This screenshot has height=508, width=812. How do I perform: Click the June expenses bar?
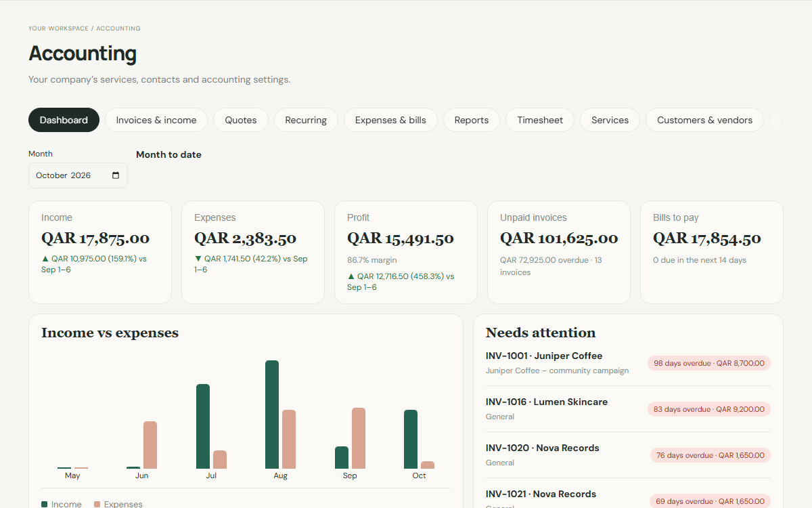150,445
